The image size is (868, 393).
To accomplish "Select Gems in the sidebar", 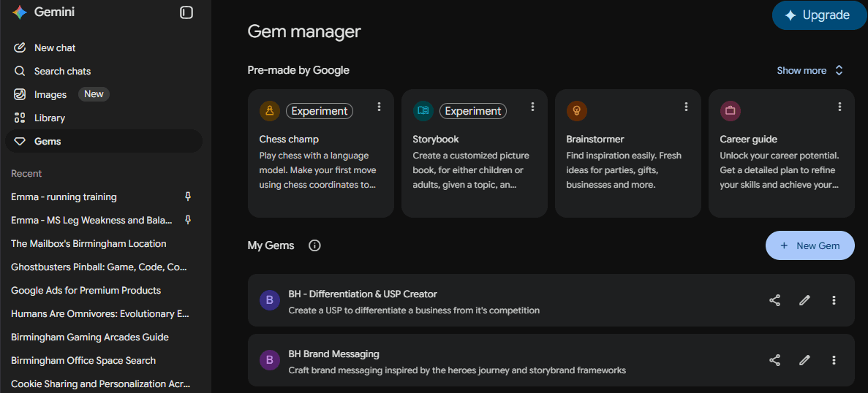I will [x=104, y=142].
